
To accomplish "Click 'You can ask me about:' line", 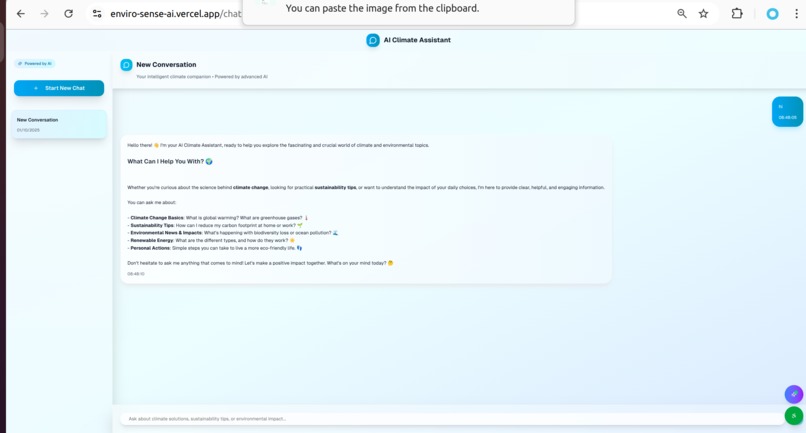I will point(152,203).
